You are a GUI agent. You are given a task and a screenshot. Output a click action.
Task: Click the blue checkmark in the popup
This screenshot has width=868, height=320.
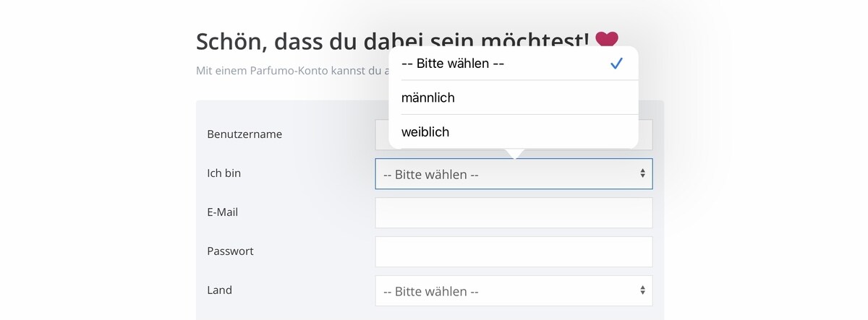[616, 64]
